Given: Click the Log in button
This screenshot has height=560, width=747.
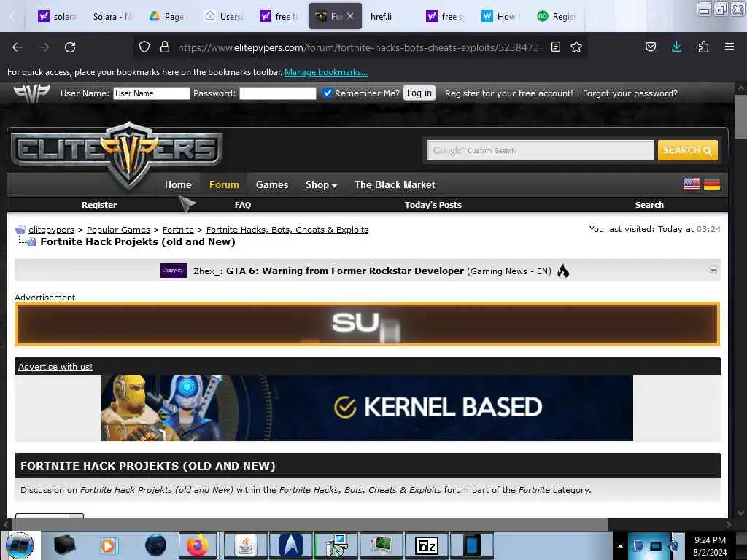Looking at the screenshot, I should pos(419,93).
